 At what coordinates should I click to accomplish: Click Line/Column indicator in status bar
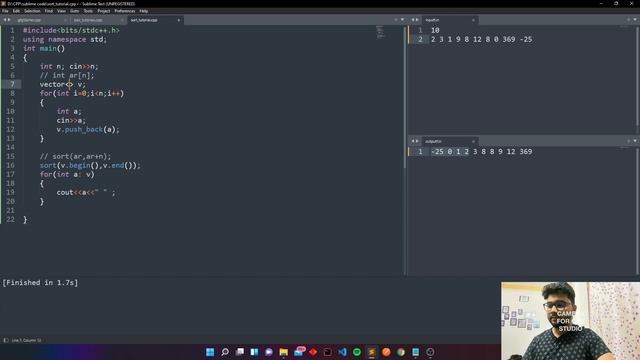tap(27, 340)
